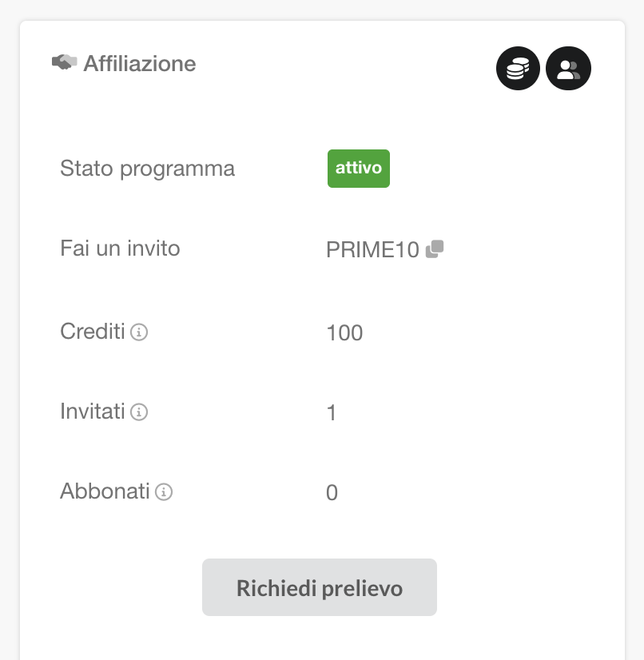Click the Affiliazione section title

140,63
